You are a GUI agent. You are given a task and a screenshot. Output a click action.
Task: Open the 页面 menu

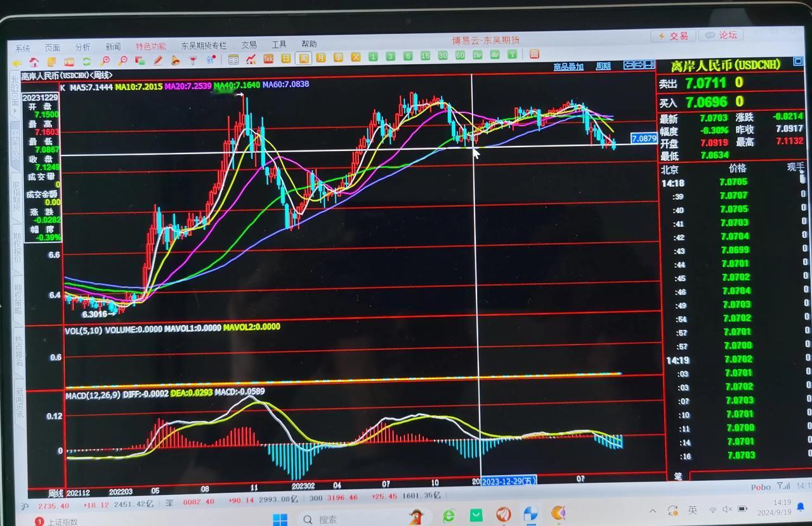52,48
